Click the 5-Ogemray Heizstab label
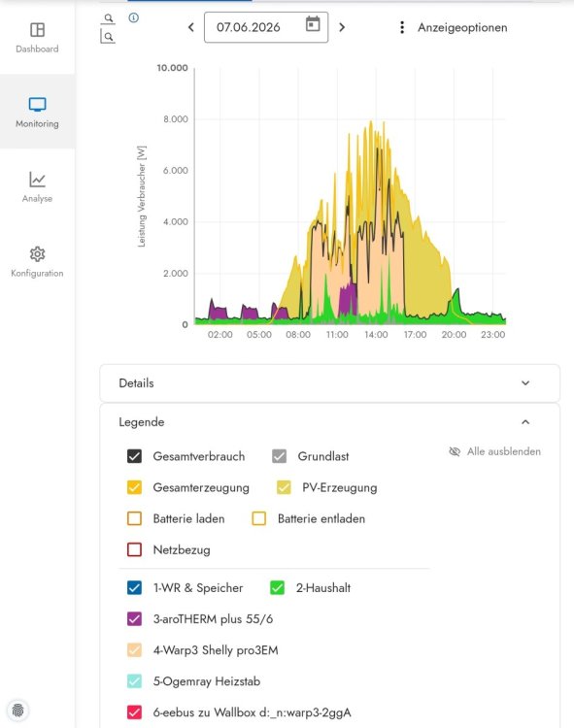This screenshot has width=574, height=728. [207, 681]
